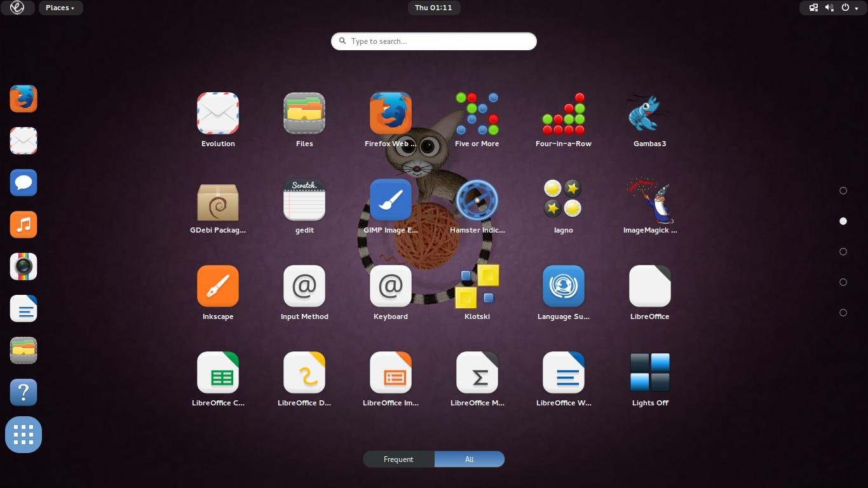Open Firefox from the left dock
Screen dimensions: 868x488
pos(24,99)
